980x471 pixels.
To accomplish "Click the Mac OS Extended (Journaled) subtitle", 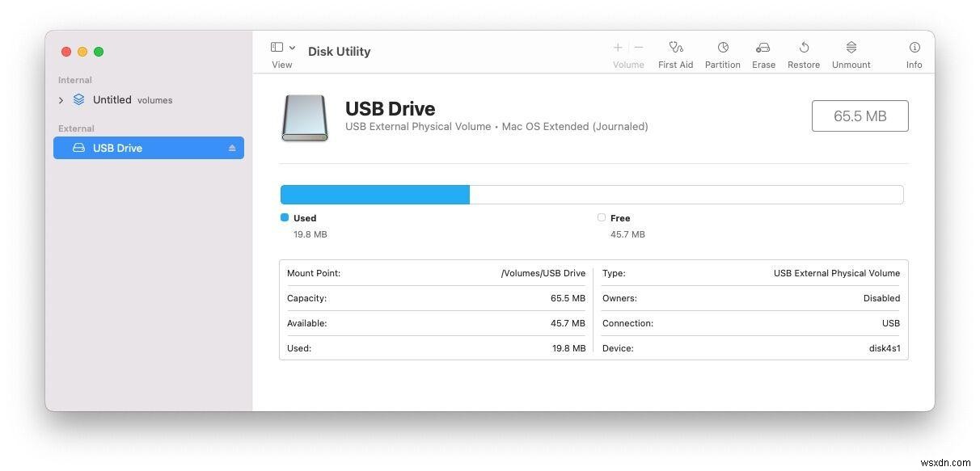I will [x=575, y=127].
